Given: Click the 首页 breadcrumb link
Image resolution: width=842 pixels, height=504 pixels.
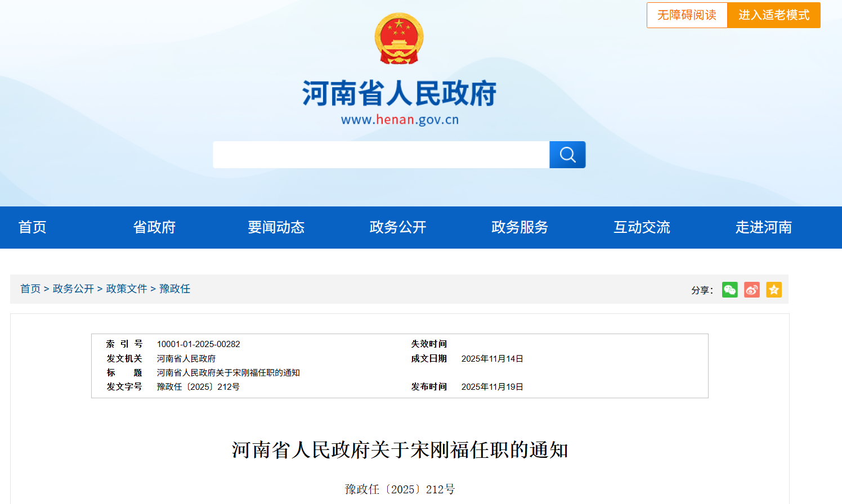Looking at the screenshot, I should tap(30, 289).
